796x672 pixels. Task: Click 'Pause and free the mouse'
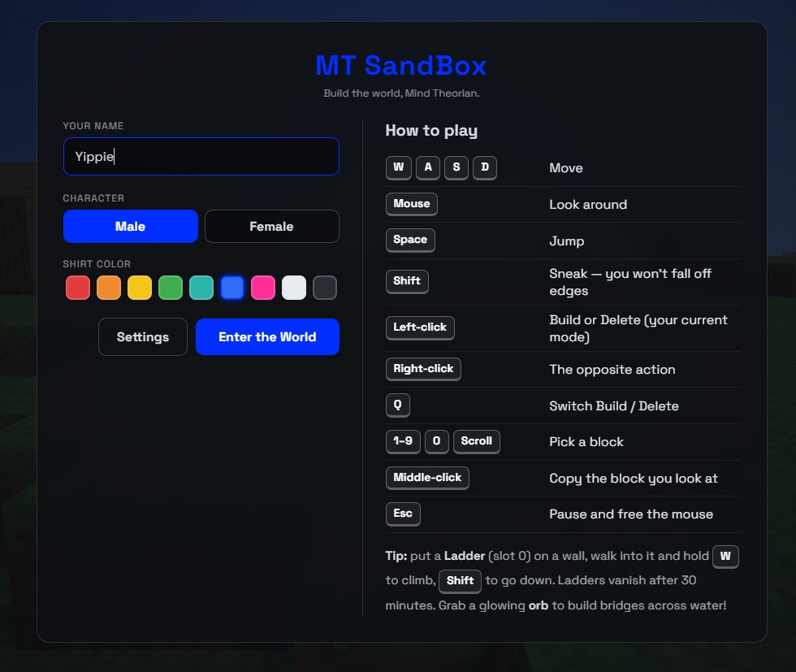click(x=631, y=514)
